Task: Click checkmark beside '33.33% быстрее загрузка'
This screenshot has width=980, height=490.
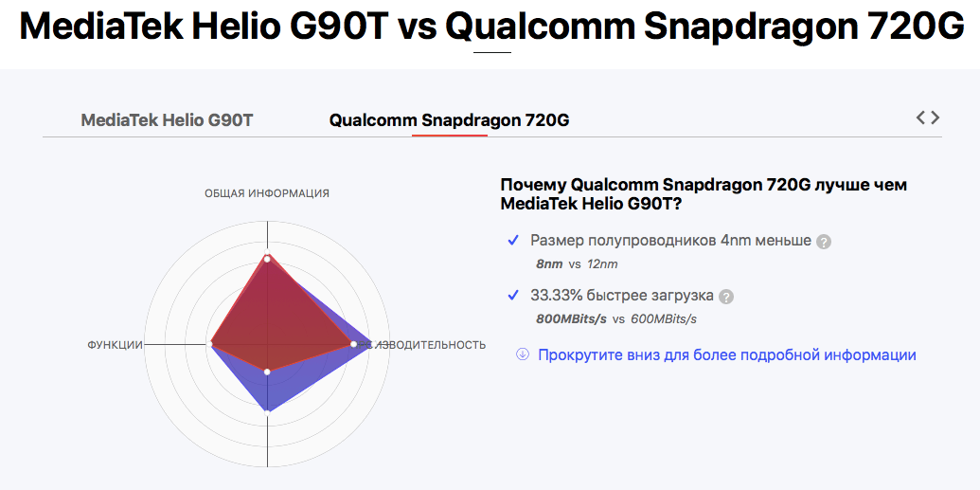Action: click(513, 296)
